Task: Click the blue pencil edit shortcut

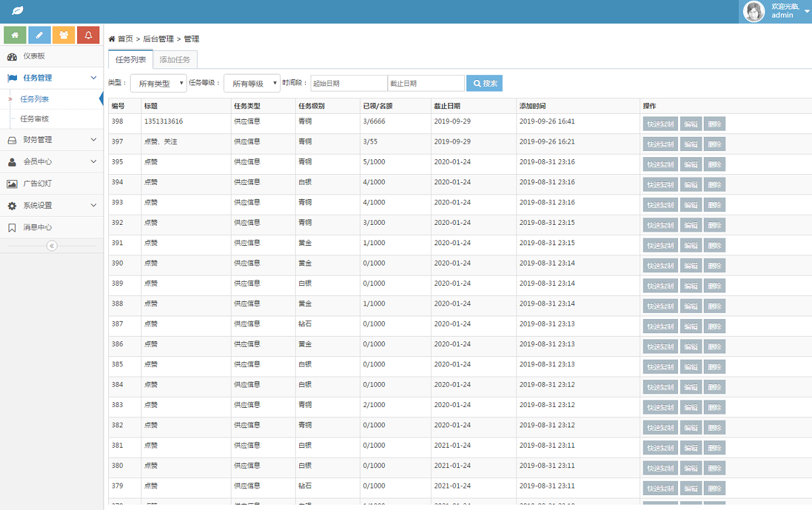Action: pos(39,35)
